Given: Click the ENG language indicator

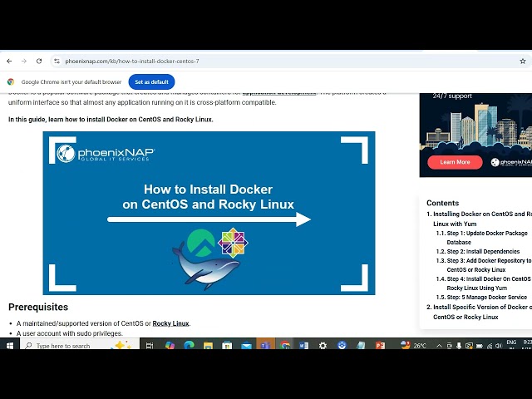Looking at the screenshot, I should tap(511, 343).
